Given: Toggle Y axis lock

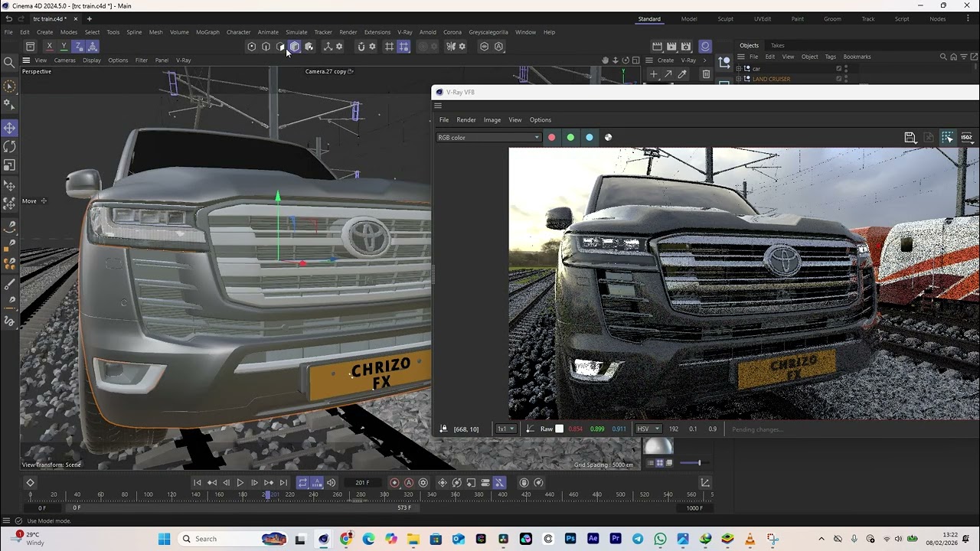Looking at the screenshot, I should tap(64, 47).
